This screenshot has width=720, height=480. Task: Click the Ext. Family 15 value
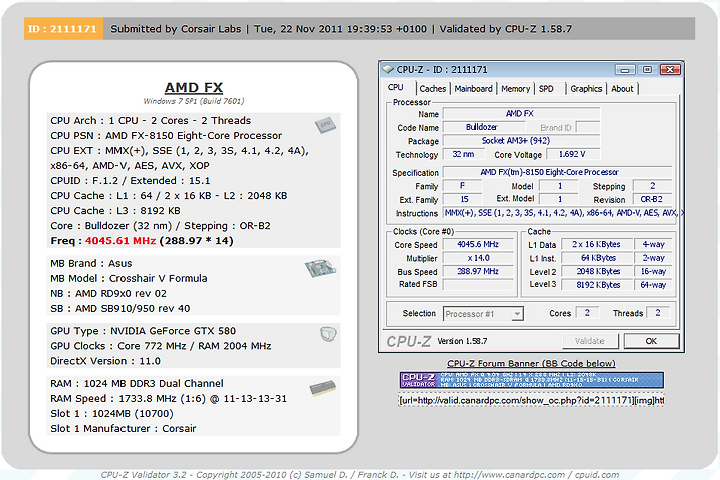pyautogui.click(x=462, y=199)
